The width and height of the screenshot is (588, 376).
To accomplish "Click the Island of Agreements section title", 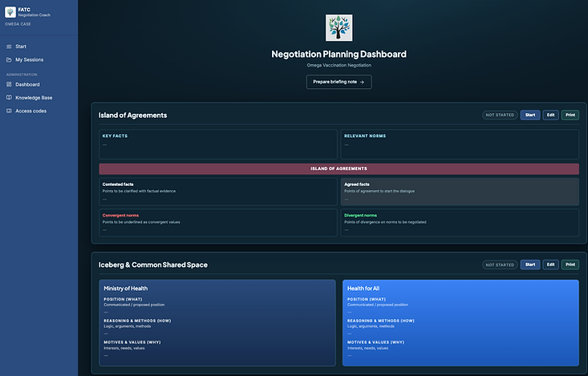I will point(132,115).
